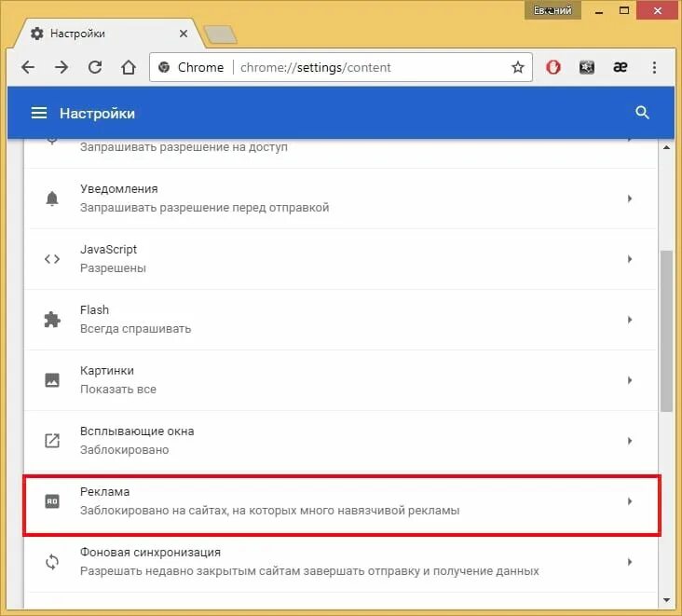Open a new tab
682x616 pixels.
(221, 34)
